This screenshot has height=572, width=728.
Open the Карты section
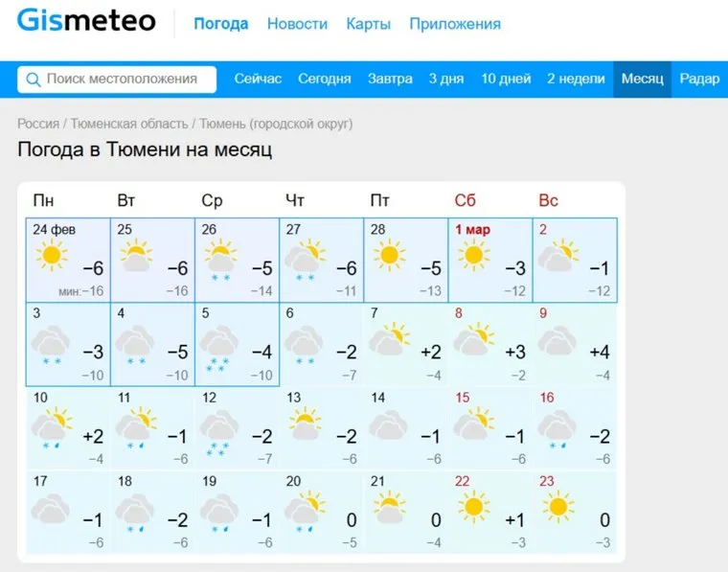[368, 24]
